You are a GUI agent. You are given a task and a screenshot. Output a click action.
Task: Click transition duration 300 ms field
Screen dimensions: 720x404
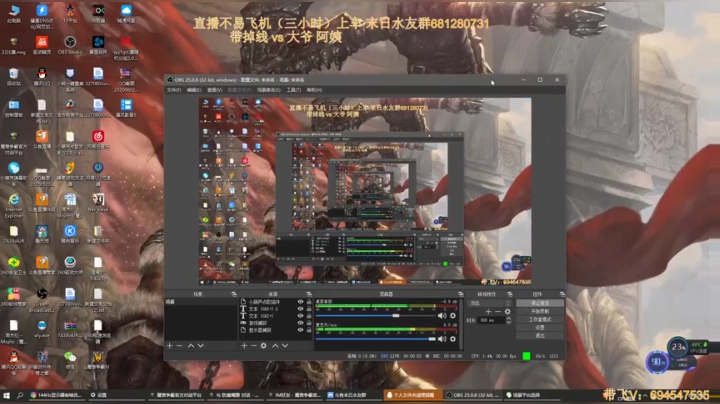(491, 320)
